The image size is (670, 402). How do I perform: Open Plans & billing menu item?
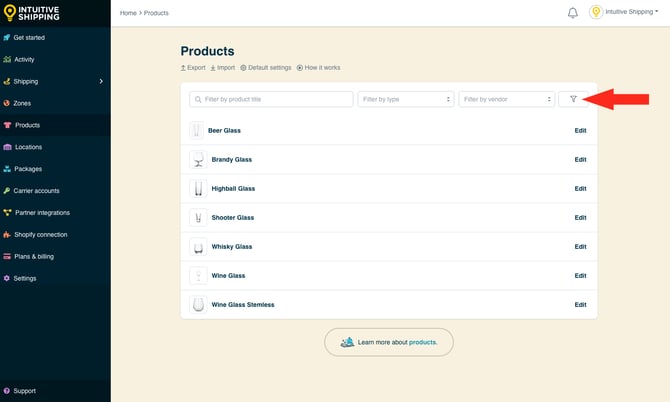pos(34,256)
